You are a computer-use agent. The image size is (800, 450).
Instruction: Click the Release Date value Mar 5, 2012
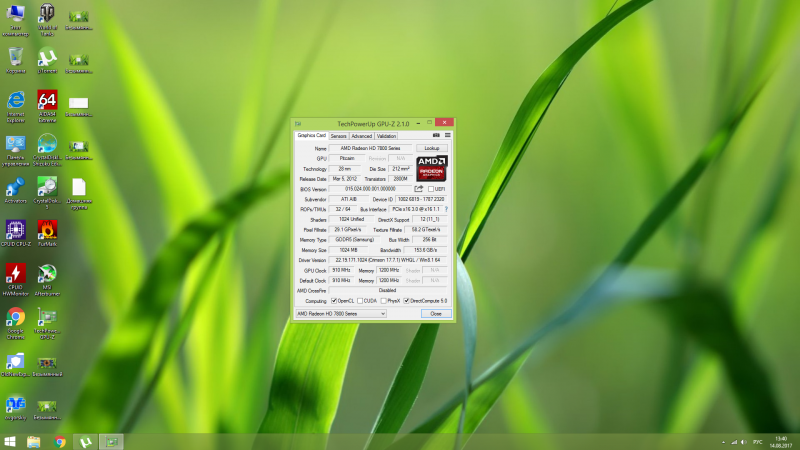click(x=345, y=179)
